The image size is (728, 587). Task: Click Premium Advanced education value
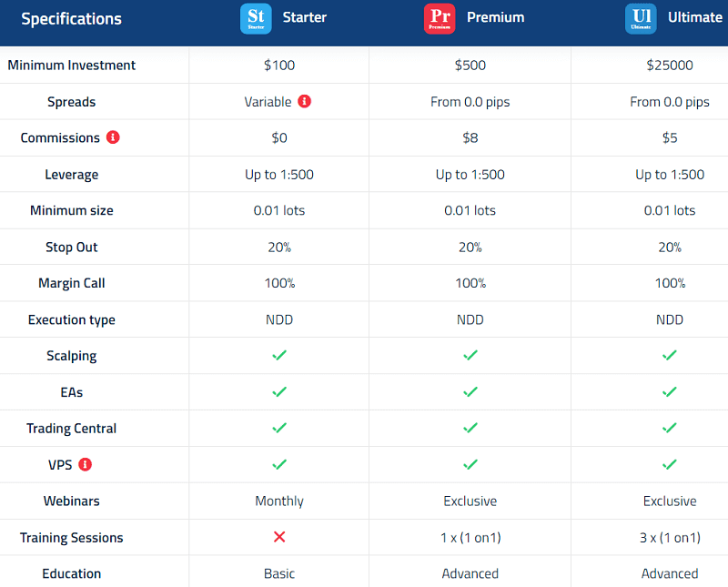tap(470, 573)
